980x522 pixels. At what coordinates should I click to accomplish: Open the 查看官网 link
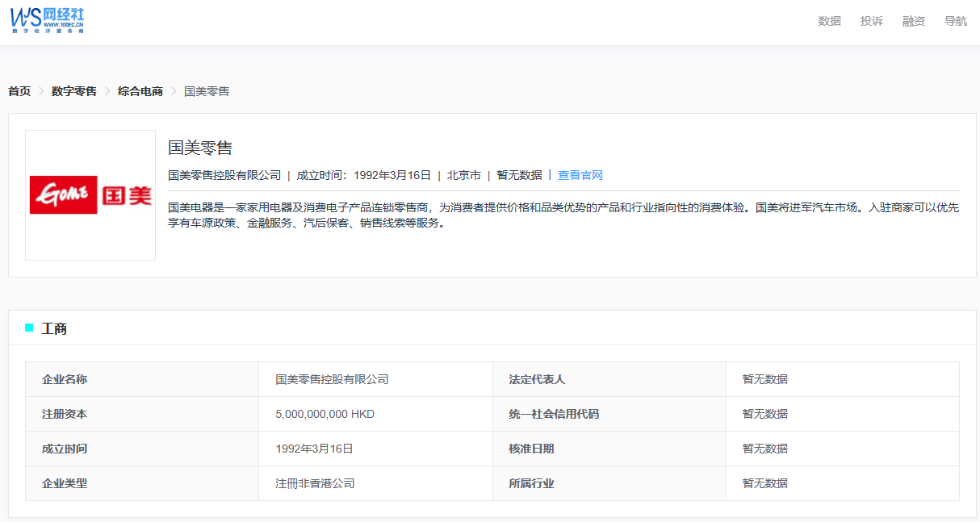click(580, 175)
